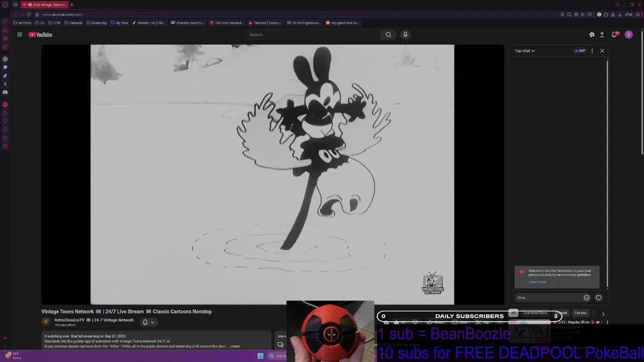The width and height of the screenshot is (644, 362).
Task: Open the tab islands workspace icon
Action: click(15, 5)
